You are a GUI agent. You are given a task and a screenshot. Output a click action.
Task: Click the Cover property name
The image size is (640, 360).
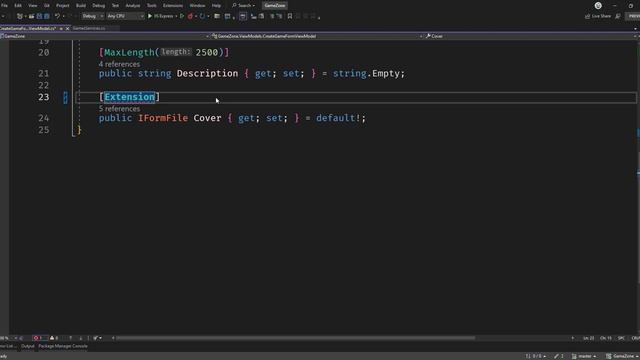click(207, 118)
